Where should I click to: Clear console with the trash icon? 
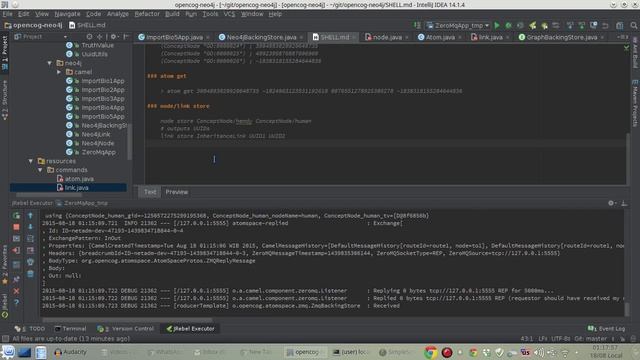[30, 274]
